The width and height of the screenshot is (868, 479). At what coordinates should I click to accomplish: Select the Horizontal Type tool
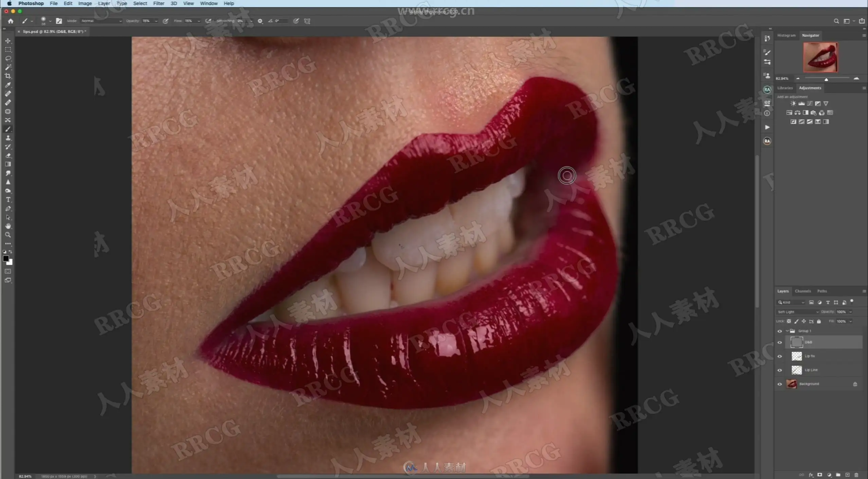click(8, 200)
